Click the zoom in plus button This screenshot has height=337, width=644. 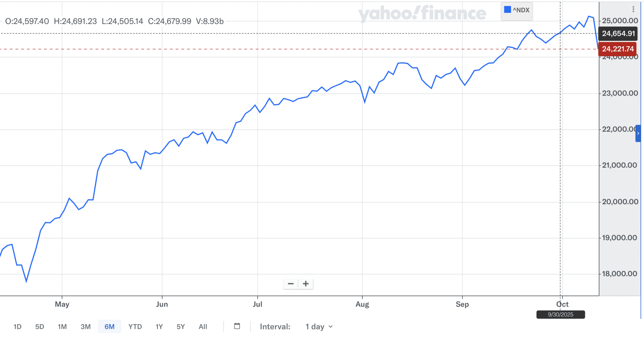(x=306, y=284)
